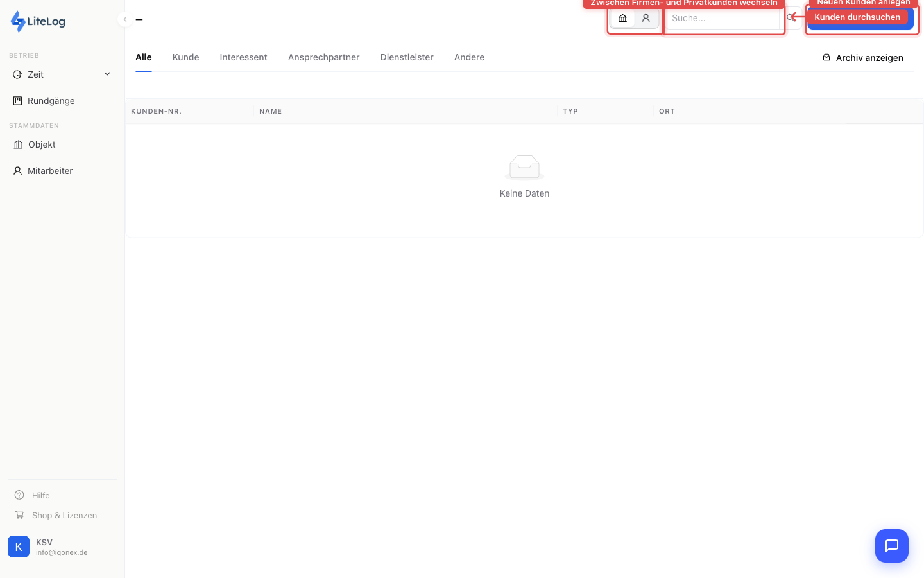
Task: Collapse the sidebar with the chevron button
Action: click(125, 19)
